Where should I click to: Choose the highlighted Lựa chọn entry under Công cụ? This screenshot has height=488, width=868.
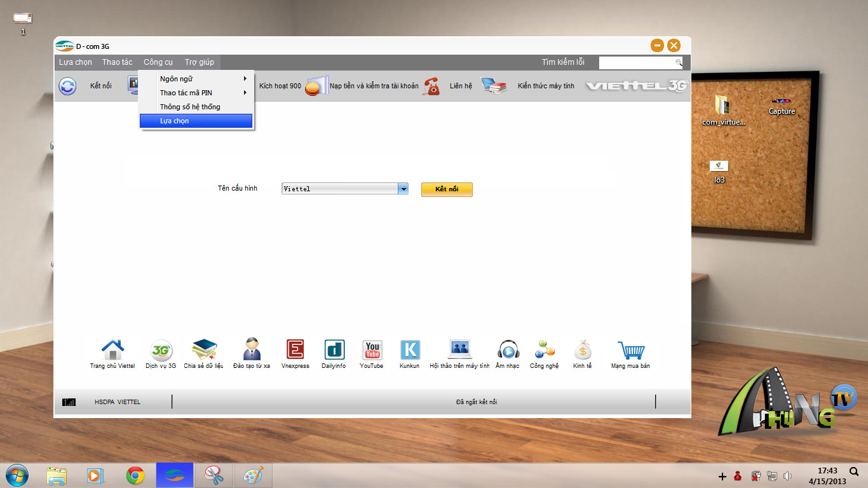[196, 121]
